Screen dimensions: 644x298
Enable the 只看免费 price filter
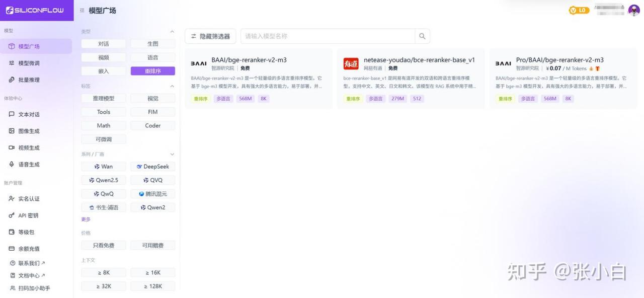coord(104,245)
